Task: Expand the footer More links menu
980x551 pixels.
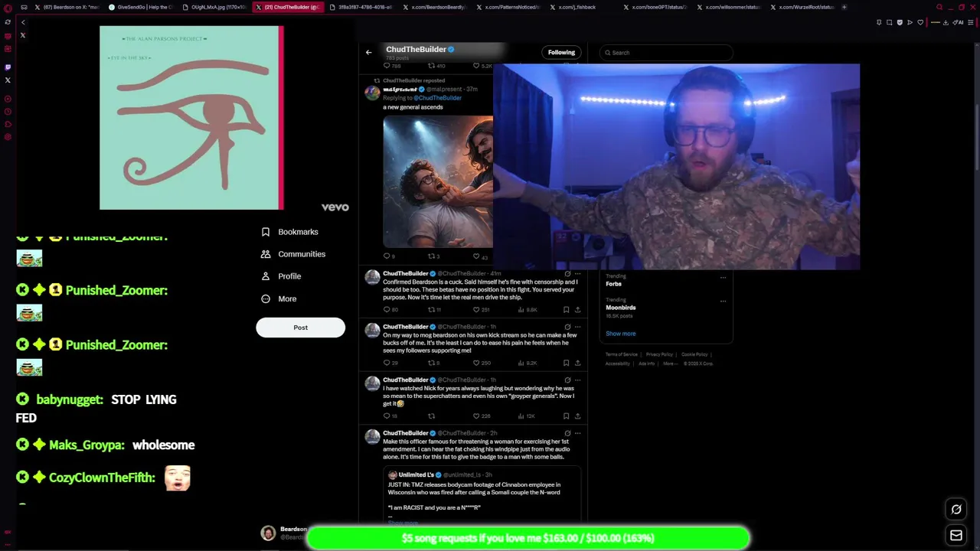Action: (670, 364)
